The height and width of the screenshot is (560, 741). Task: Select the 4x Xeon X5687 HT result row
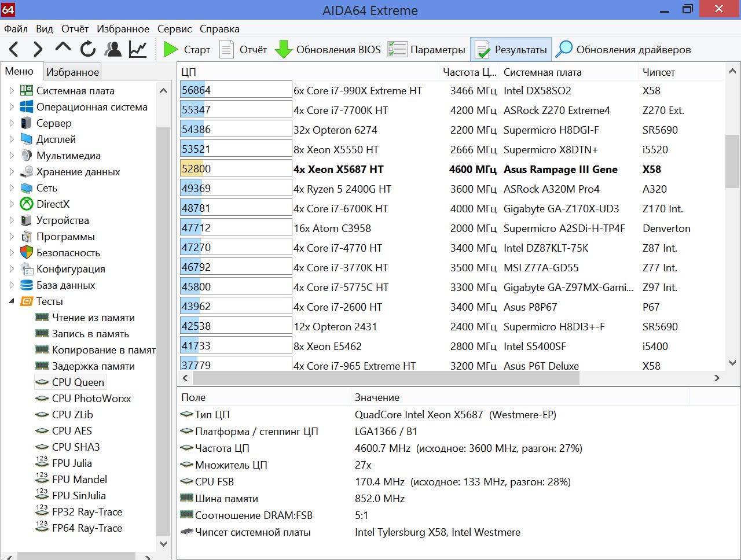452,170
